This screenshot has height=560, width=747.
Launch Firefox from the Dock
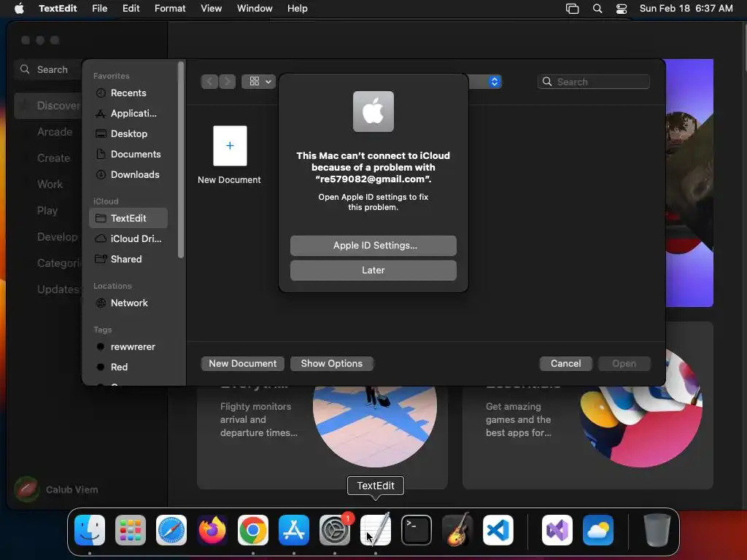click(212, 530)
